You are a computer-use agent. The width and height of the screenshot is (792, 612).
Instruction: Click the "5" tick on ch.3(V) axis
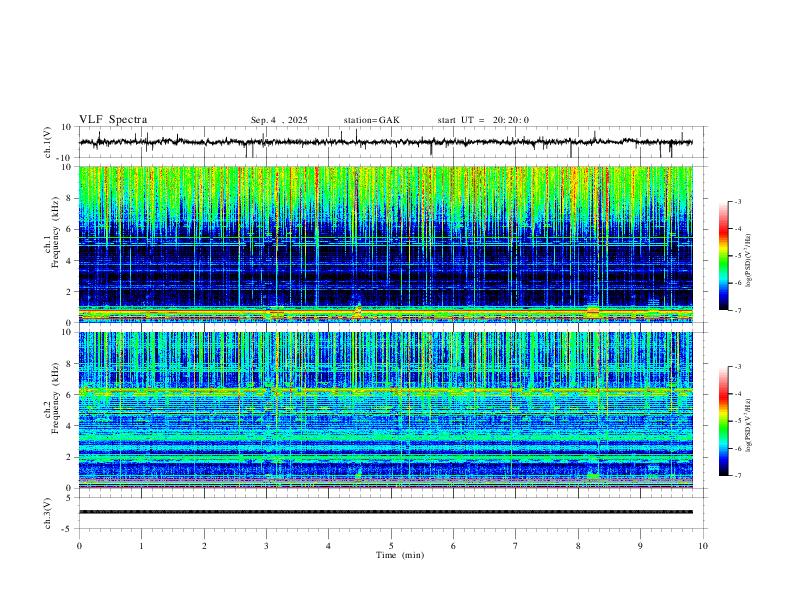coord(69,498)
